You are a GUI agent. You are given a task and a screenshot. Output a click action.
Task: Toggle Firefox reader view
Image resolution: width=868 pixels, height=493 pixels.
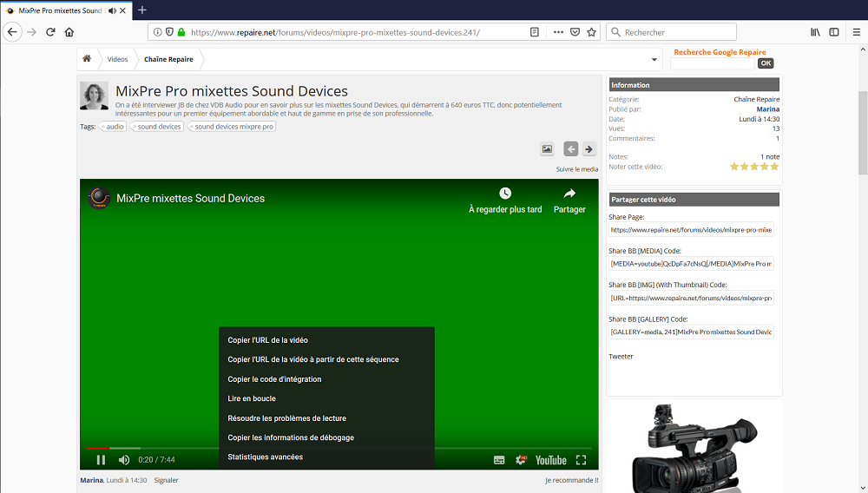(535, 32)
